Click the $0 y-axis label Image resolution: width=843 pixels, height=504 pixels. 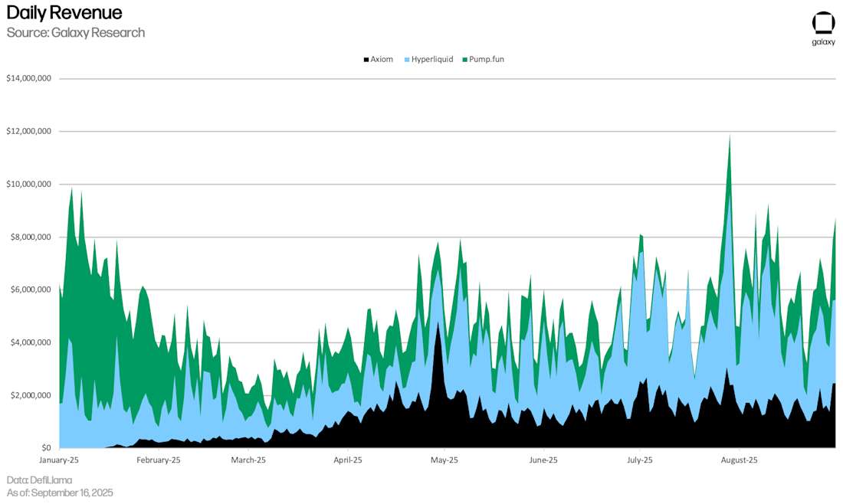tap(47, 447)
